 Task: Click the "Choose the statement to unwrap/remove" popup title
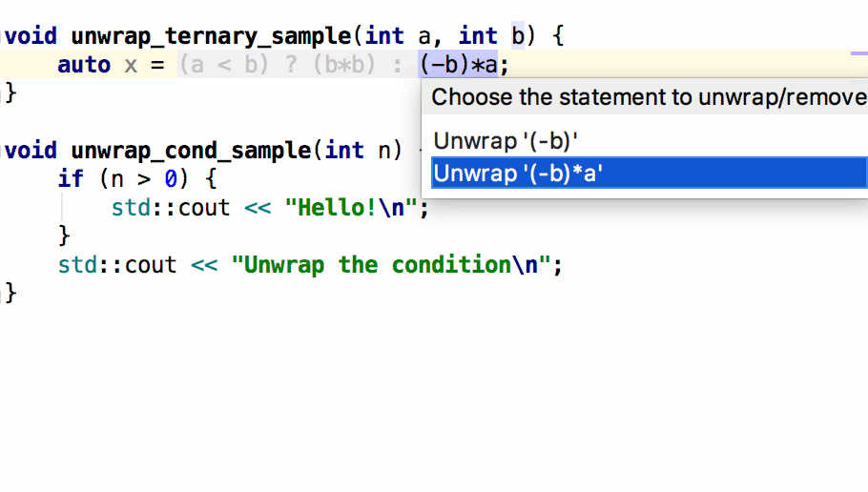pyautogui.click(x=649, y=97)
